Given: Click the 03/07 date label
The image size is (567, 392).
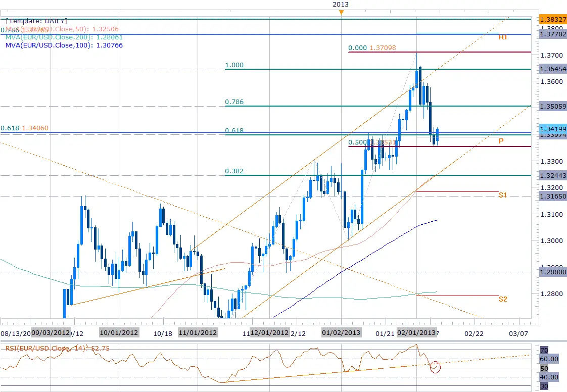Looking at the screenshot, I should [x=518, y=333].
